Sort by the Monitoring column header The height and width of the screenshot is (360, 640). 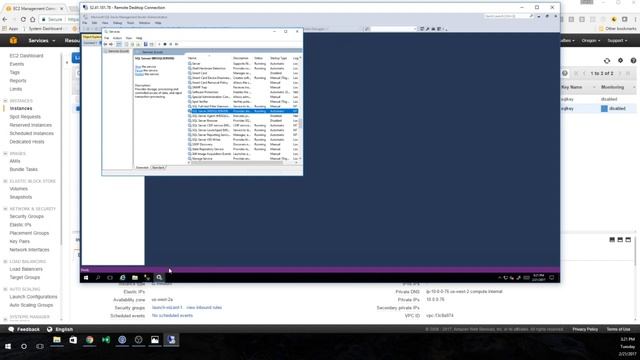point(612,87)
